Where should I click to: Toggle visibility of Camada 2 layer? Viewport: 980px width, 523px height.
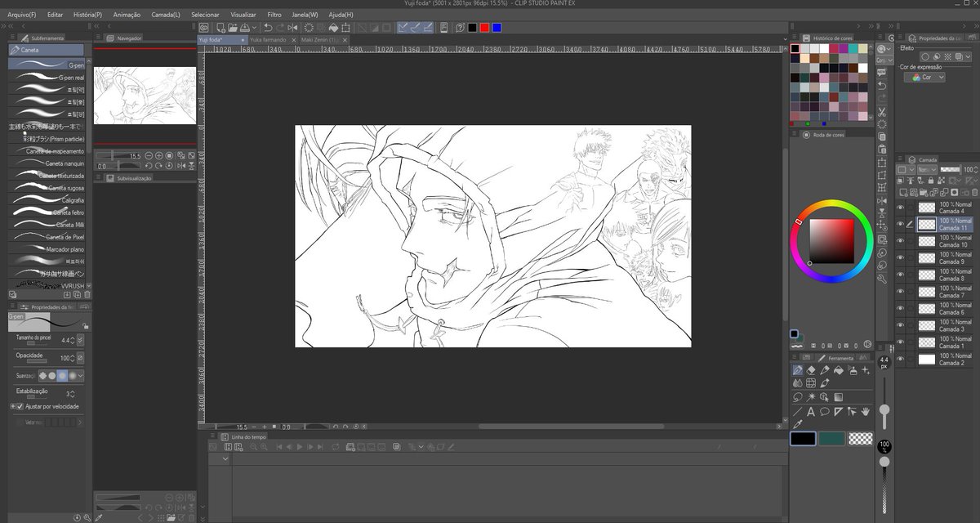tap(901, 359)
